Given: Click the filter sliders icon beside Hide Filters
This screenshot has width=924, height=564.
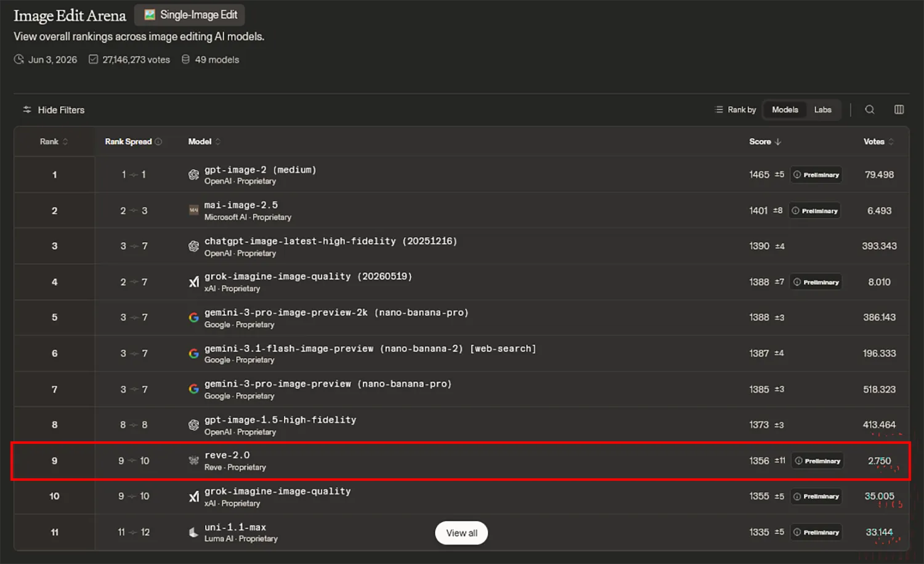Looking at the screenshot, I should coord(27,110).
